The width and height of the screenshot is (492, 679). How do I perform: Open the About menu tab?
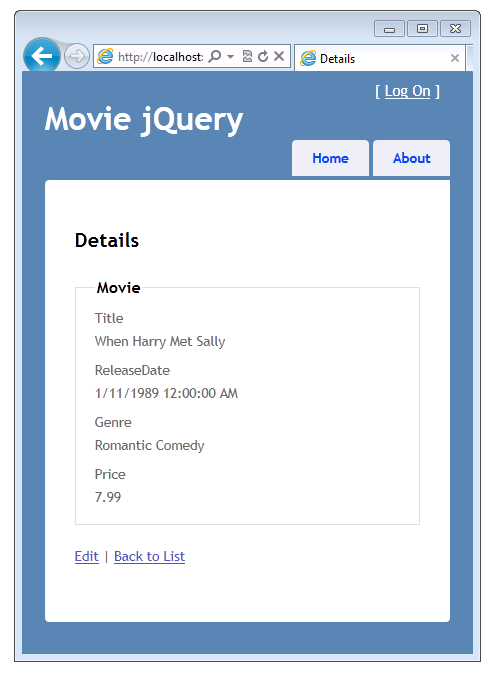pos(411,158)
